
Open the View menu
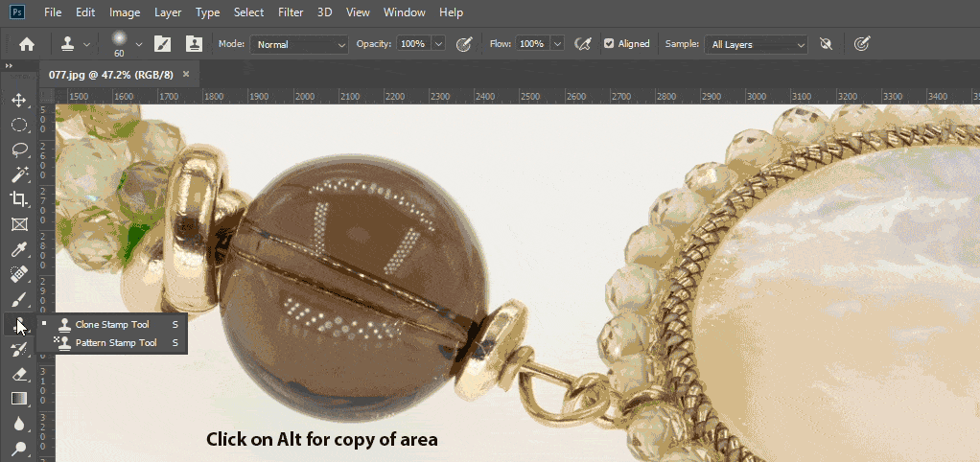tap(358, 12)
